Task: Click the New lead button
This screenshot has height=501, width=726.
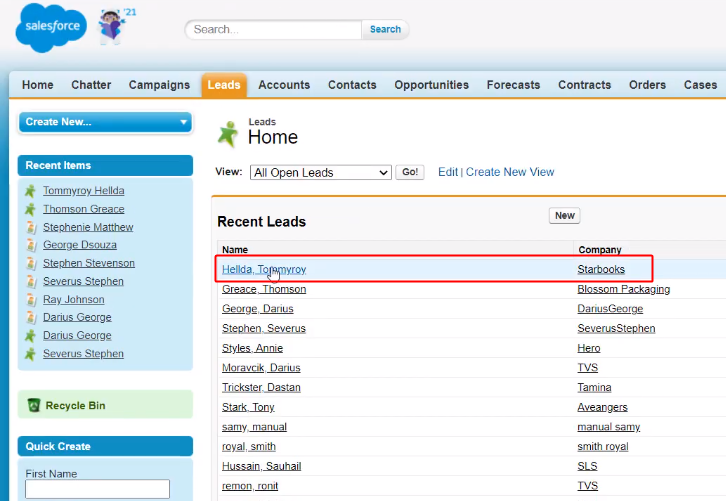Action: pyautogui.click(x=564, y=216)
